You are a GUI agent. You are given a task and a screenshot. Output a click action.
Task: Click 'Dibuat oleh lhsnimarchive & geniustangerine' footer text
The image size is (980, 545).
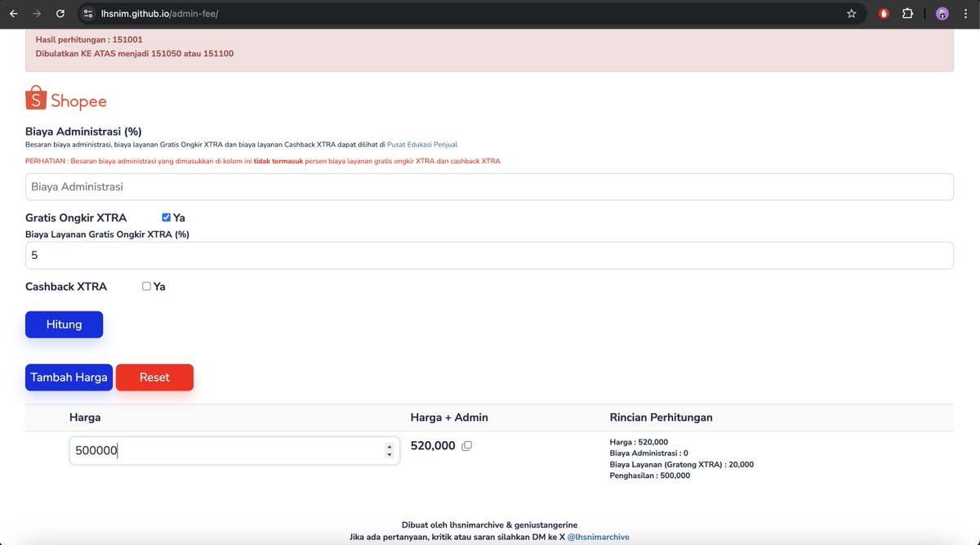490,525
